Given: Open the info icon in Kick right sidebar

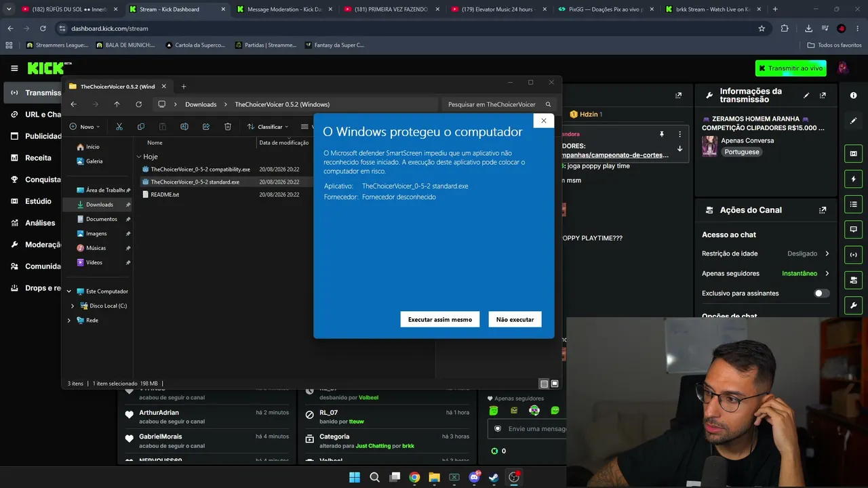Looking at the screenshot, I should click(x=854, y=96).
